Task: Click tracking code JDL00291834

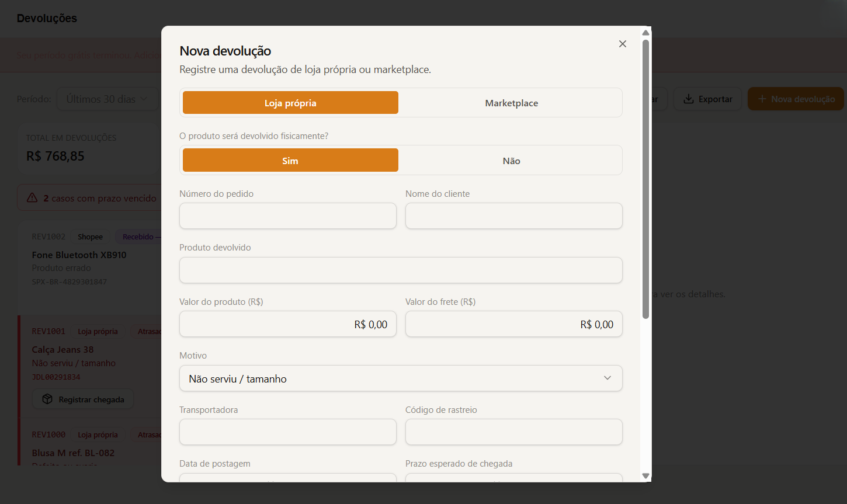Action: click(x=56, y=377)
